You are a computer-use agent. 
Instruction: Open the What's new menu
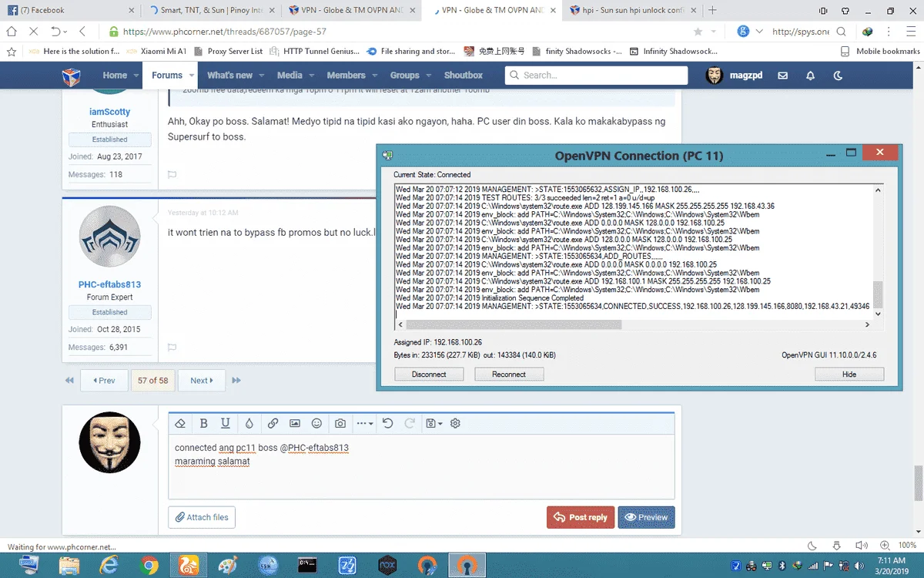point(229,76)
